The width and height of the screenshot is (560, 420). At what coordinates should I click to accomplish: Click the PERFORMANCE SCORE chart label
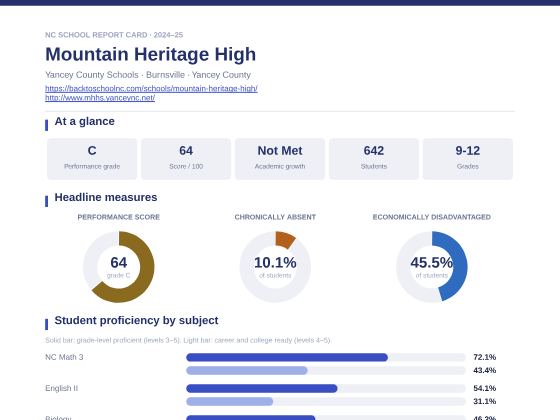coord(119,217)
